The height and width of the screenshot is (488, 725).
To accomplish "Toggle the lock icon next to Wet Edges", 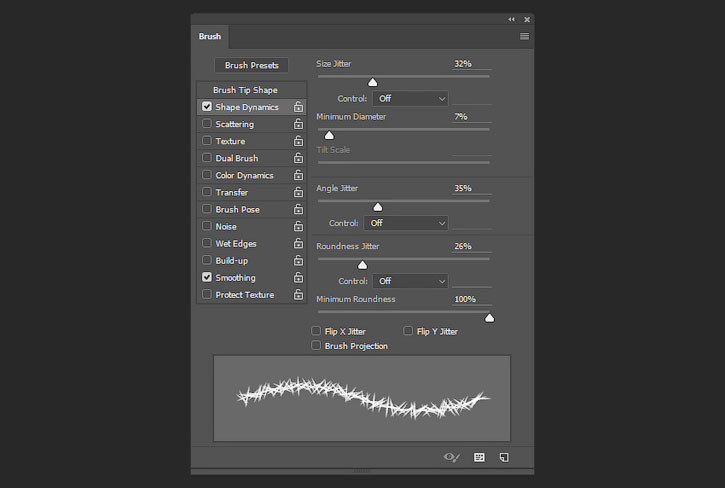I will 298,244.
